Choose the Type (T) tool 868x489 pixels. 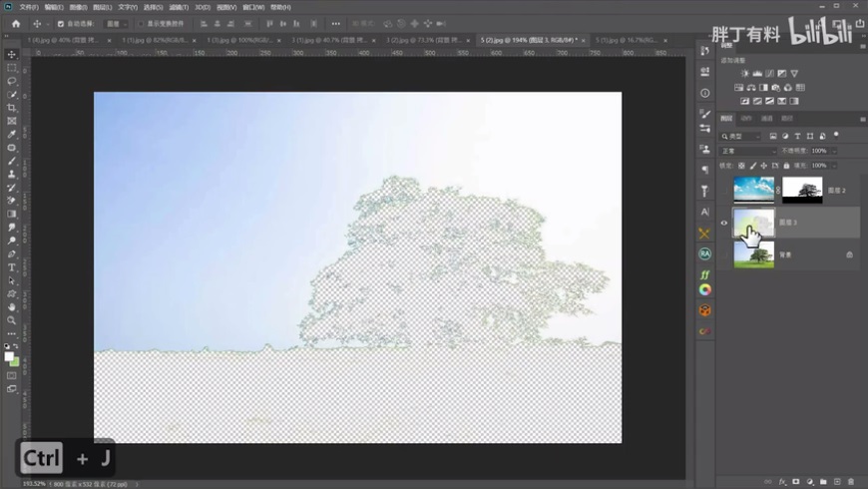tap(12, 267)
